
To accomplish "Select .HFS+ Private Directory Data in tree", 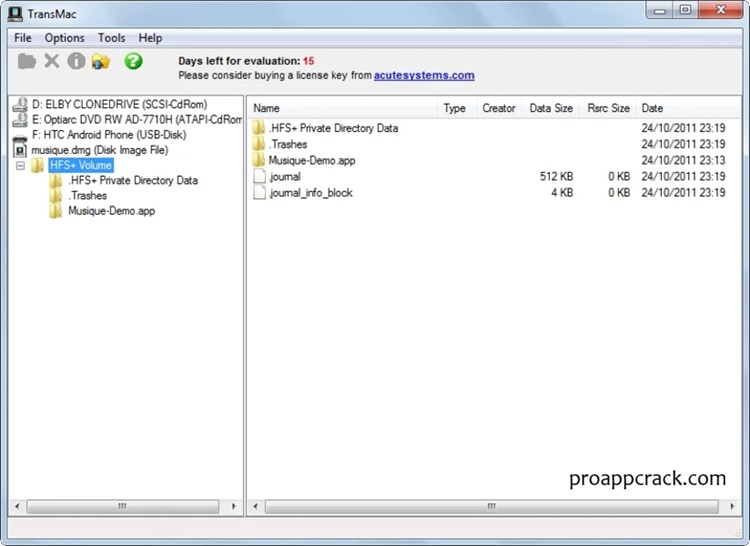I will [x=133, y=181].
